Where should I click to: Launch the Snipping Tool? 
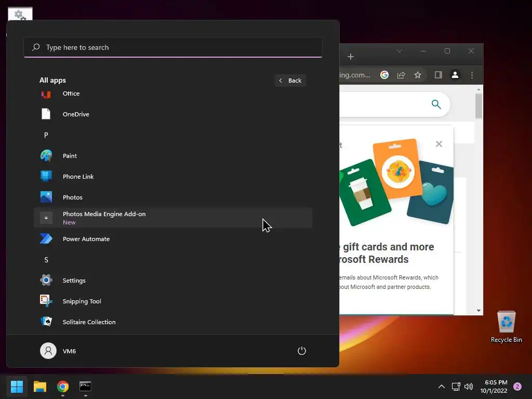tap(172, 301)
